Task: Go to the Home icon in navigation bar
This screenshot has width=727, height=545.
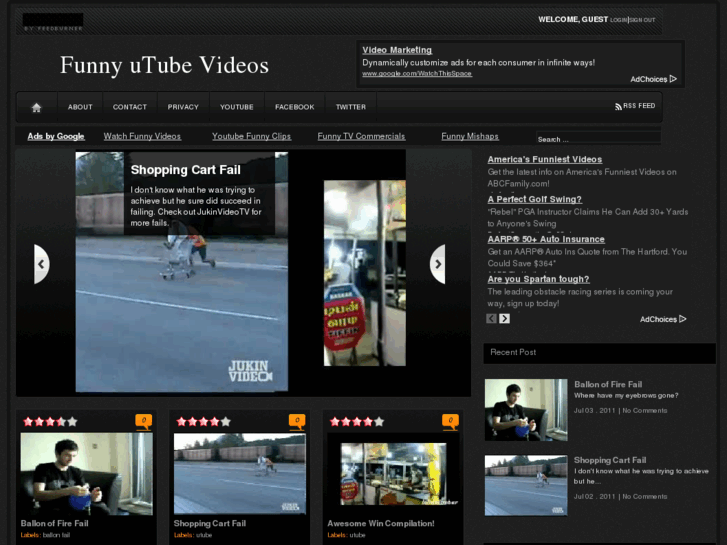Action: point(36,108)
